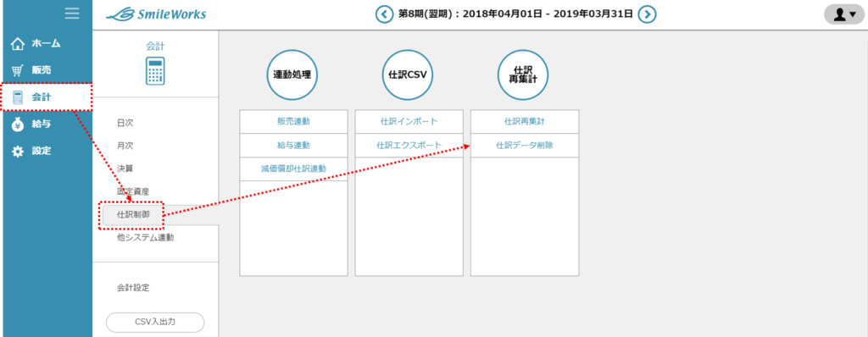Open 販売連動 link
The width and height of the screenshot is (868, 337).
293,122
